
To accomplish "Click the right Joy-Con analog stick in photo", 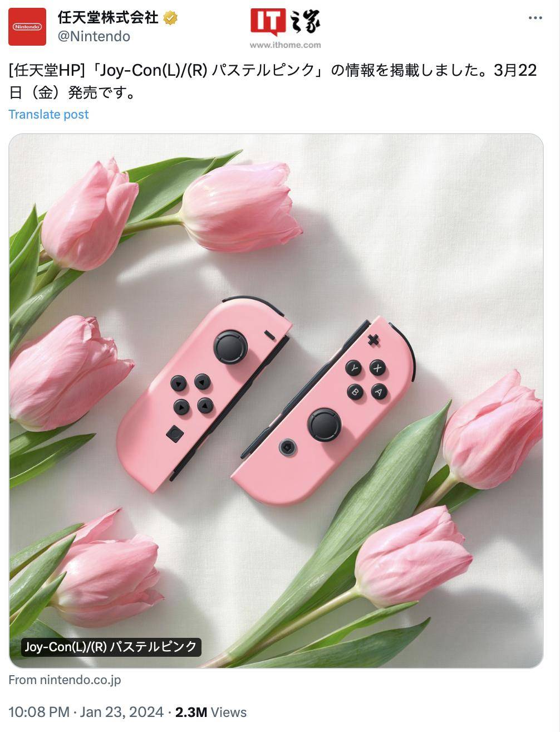I will click(x=325, y=424).
